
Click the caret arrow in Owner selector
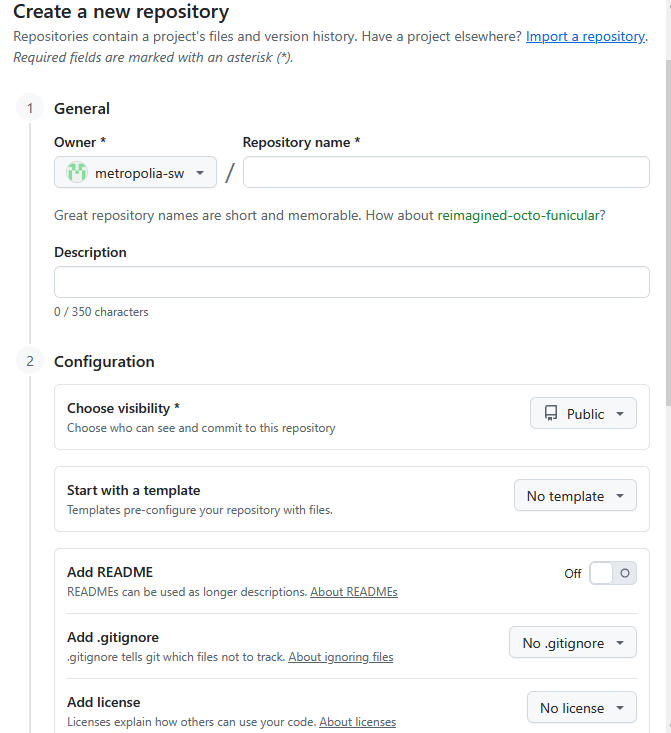tap(200, 173)
